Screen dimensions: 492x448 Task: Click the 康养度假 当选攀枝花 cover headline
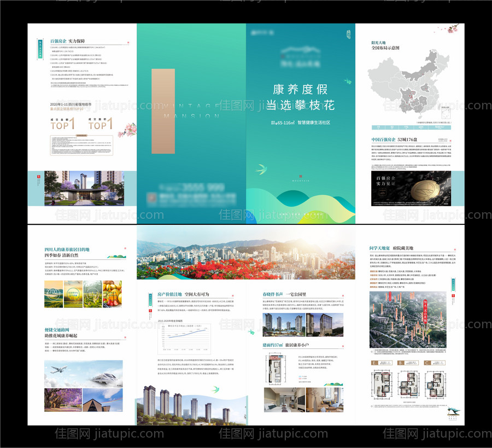300,97
